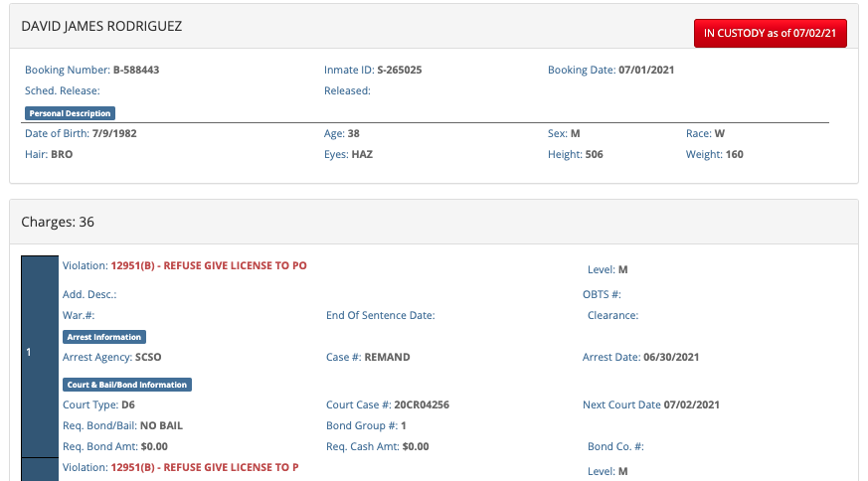The height and width of the screenshot is (481, 868).
Task: Select the Req. Cash Amt $0.00 value
Action: (416, 446)
